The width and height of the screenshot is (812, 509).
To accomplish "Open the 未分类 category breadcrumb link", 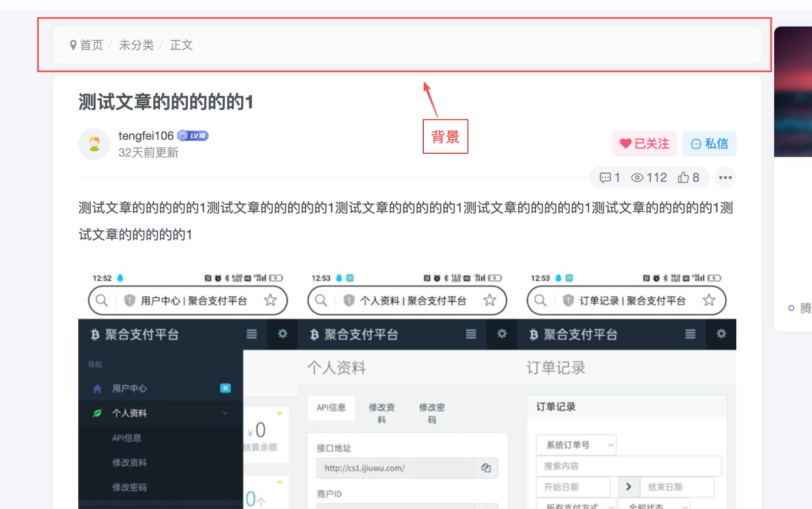I will click(136, 45).
